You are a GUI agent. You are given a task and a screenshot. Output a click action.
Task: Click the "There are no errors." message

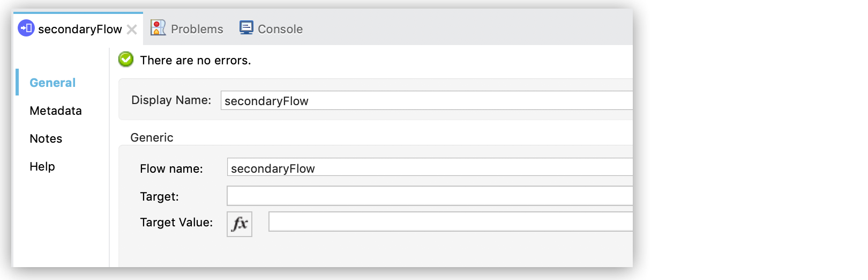196,60
